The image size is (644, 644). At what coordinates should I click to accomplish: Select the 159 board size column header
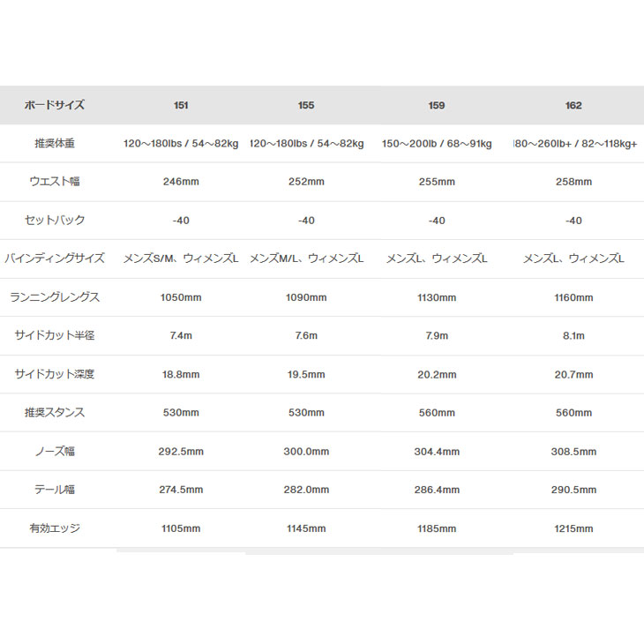[437, 106]
